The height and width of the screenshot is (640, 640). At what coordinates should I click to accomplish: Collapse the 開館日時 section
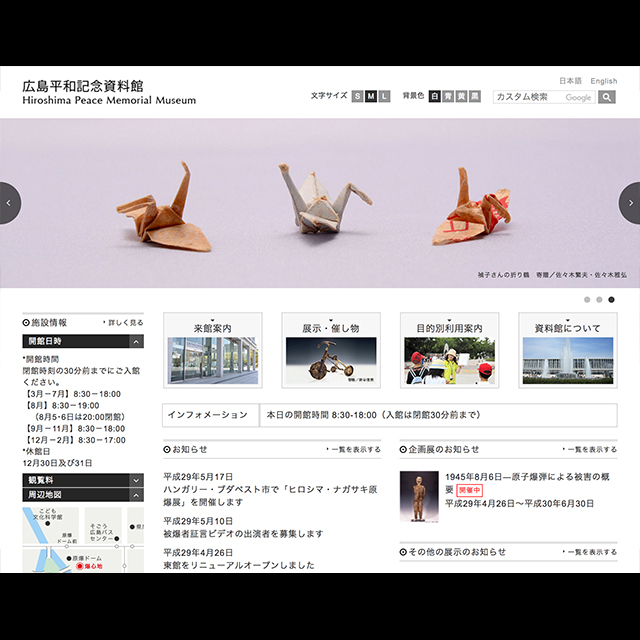point(83,341)
